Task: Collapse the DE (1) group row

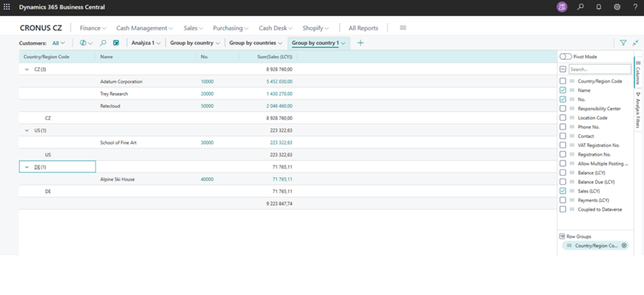Action: (x=27, y=167)
